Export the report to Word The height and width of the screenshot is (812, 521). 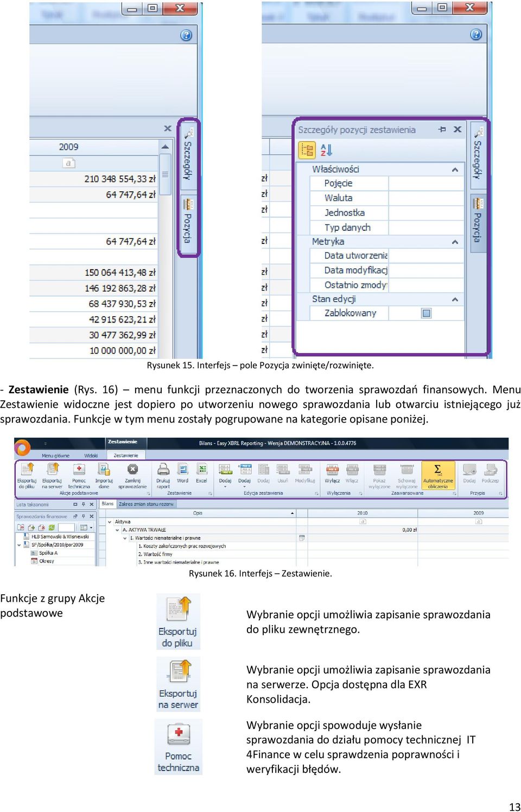pos(183,473)
